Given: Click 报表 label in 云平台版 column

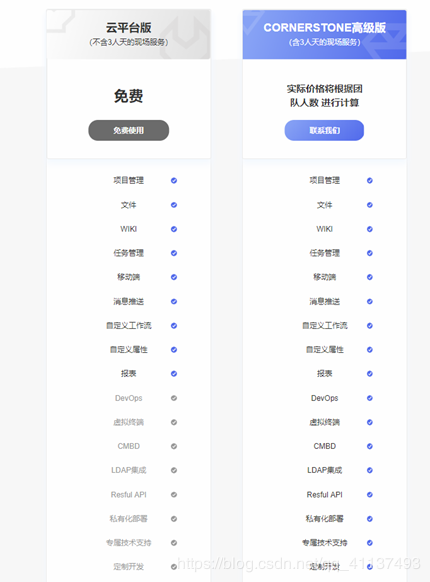Looking at the screenshot, I should (x=128, y=374).
